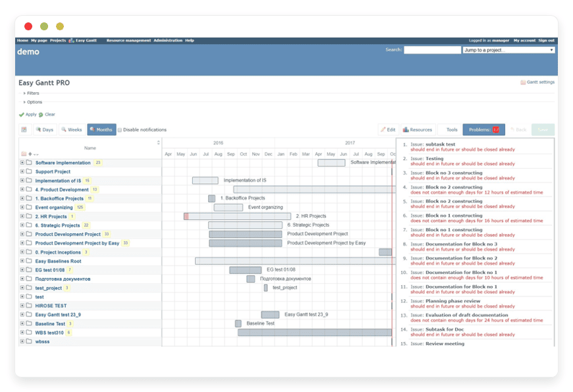Image resolution: width=573 pixels, height=392 pixels.
Task: Click issue 'Documentation for Block no 3'
Action: [462, 244]
